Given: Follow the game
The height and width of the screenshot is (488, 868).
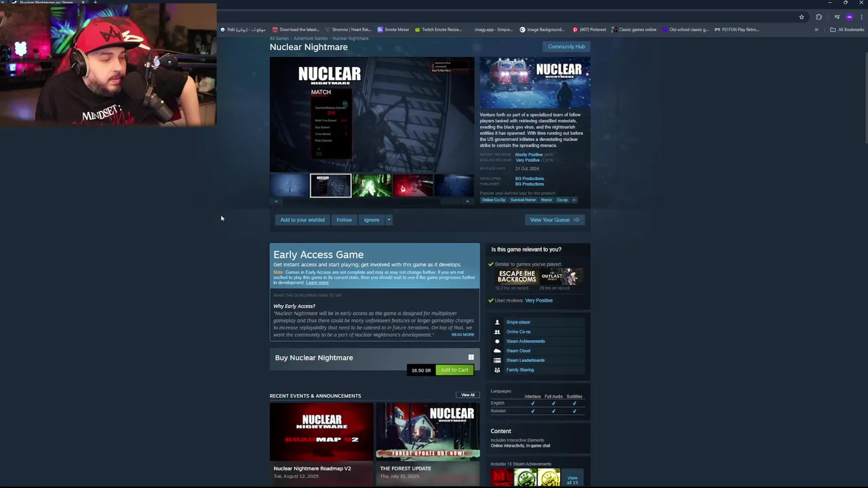Looking at the screenshot, I should pos(344,220).
